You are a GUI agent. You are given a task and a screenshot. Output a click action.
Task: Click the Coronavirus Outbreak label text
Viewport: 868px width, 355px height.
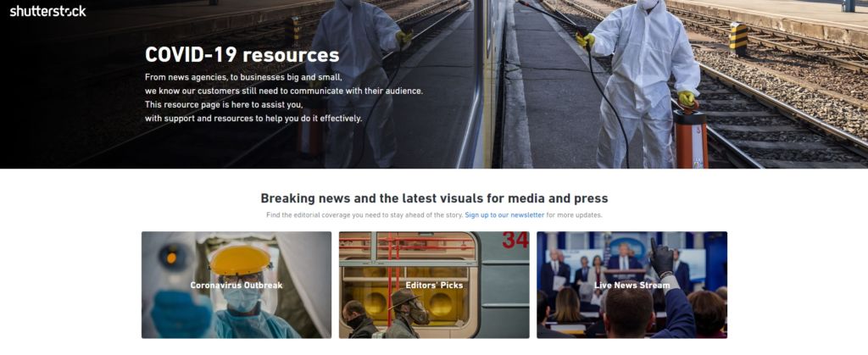[x=236, y=286]
